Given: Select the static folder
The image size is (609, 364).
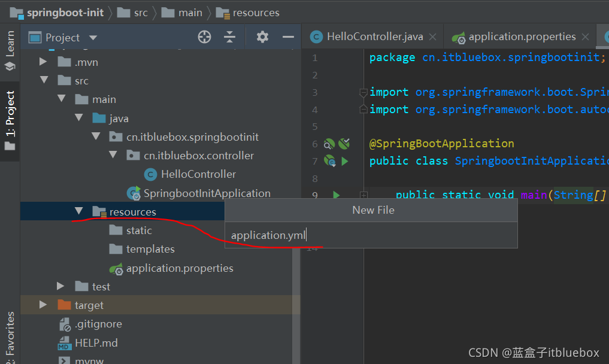Looking at the screenshot, I should 130,230.
